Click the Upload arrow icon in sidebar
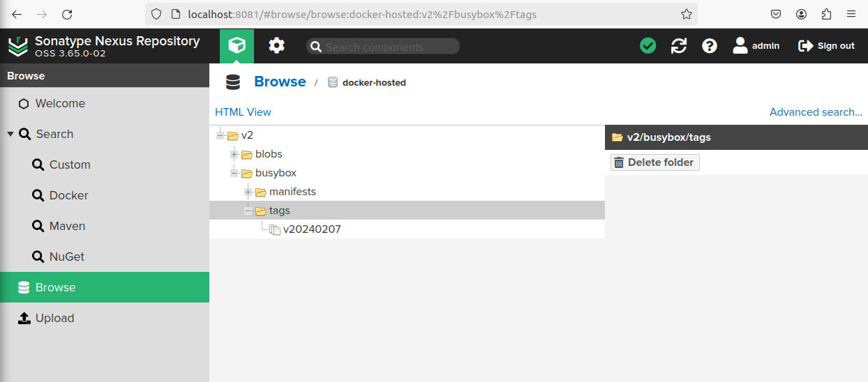The height and width of the screenshot is (382, 868). 24,318
